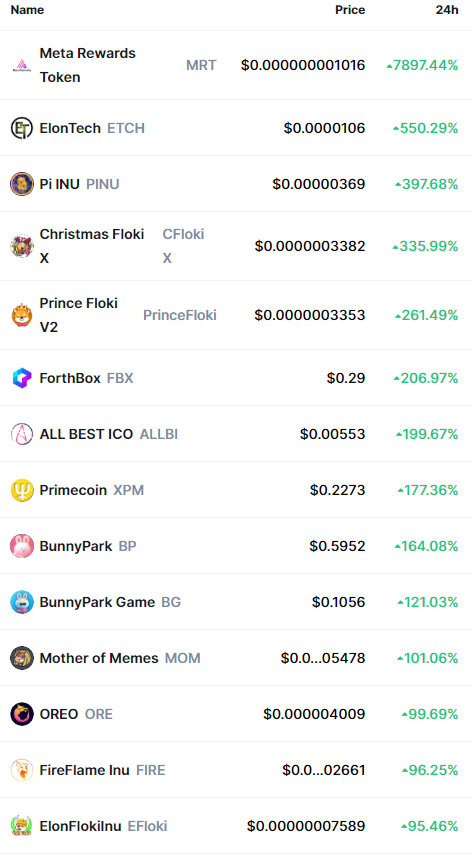The width and height of the screenshot is (472, 859).
Task: Open the ElonFlokiInu coin link
Action: click(80, 826)
